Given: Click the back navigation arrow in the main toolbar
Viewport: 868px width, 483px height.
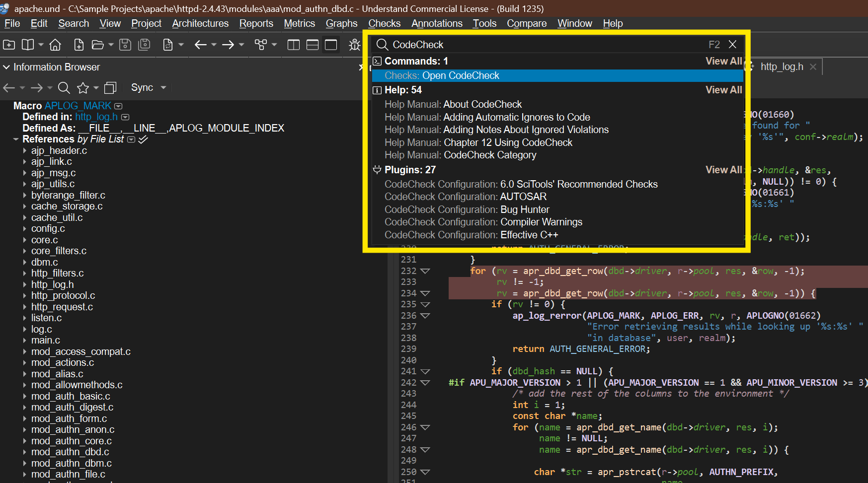Looking at the screenshot, I should click(201, 45).
